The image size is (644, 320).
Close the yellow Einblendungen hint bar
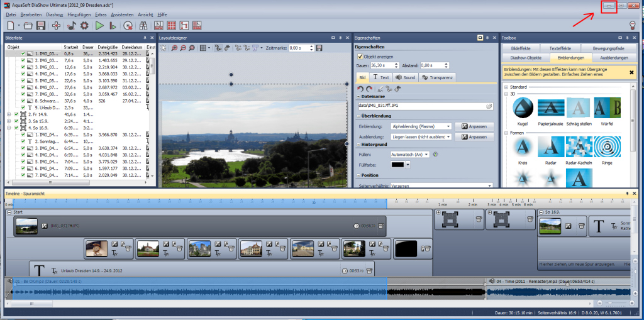[x=631, y=72]
